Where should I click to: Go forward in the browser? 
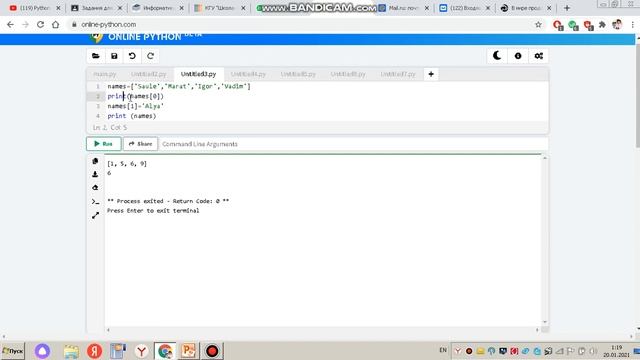[x=25, y=24]
